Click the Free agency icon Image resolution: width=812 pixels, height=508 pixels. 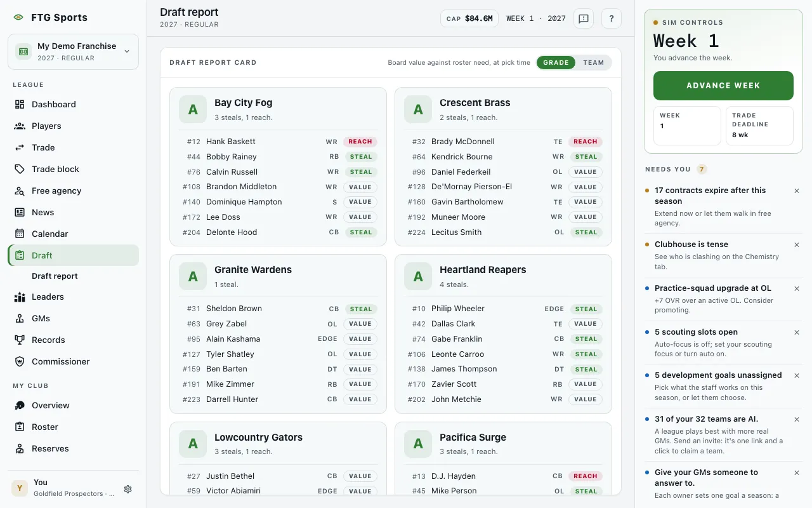pyautogui.click(x=20, y=190)
